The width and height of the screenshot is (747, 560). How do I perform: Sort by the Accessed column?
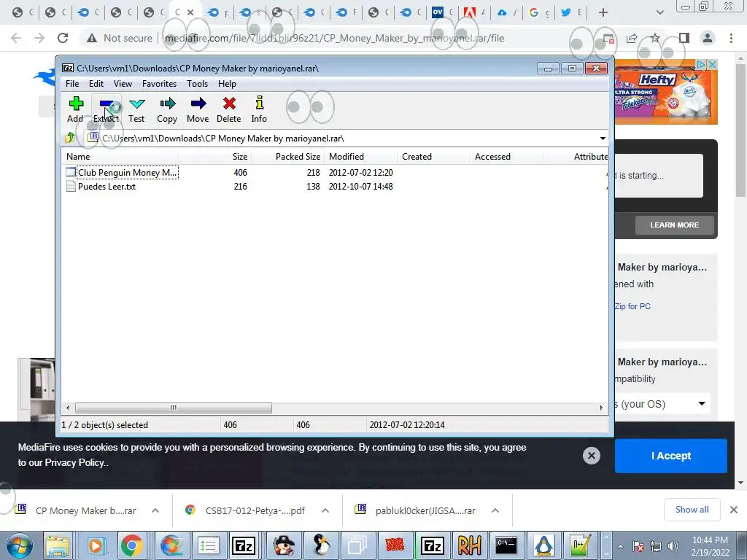506,157
